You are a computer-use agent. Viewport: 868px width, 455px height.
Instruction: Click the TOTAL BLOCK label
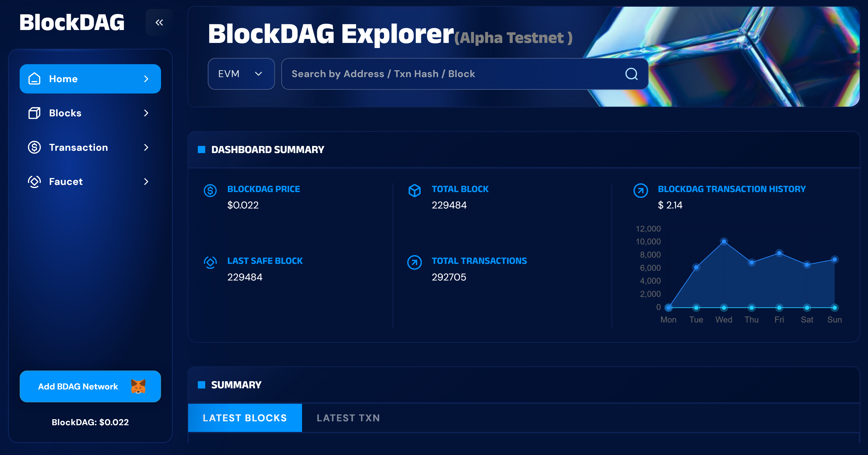tap(460, 189)
